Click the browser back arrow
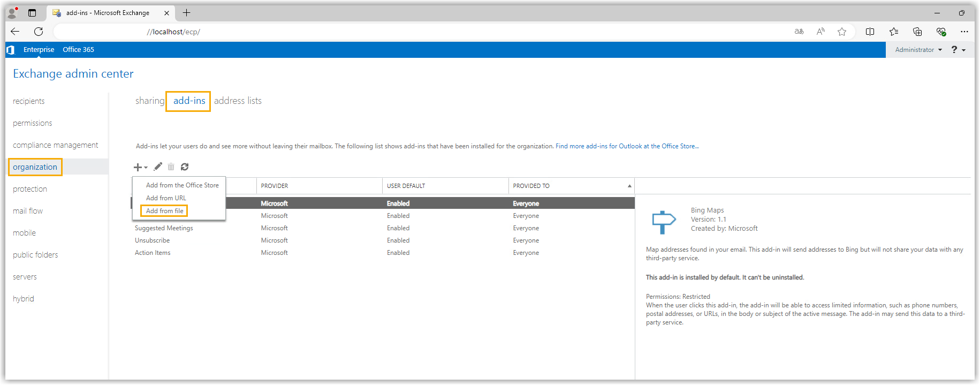This screenshot has height=385, width=980. click(x=15, y=32)
